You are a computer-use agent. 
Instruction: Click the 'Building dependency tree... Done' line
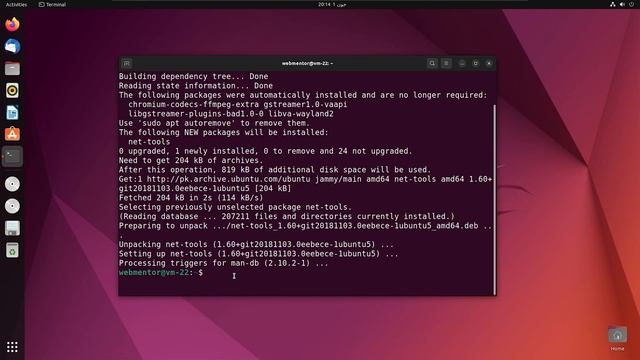click(x=193, y=76)
